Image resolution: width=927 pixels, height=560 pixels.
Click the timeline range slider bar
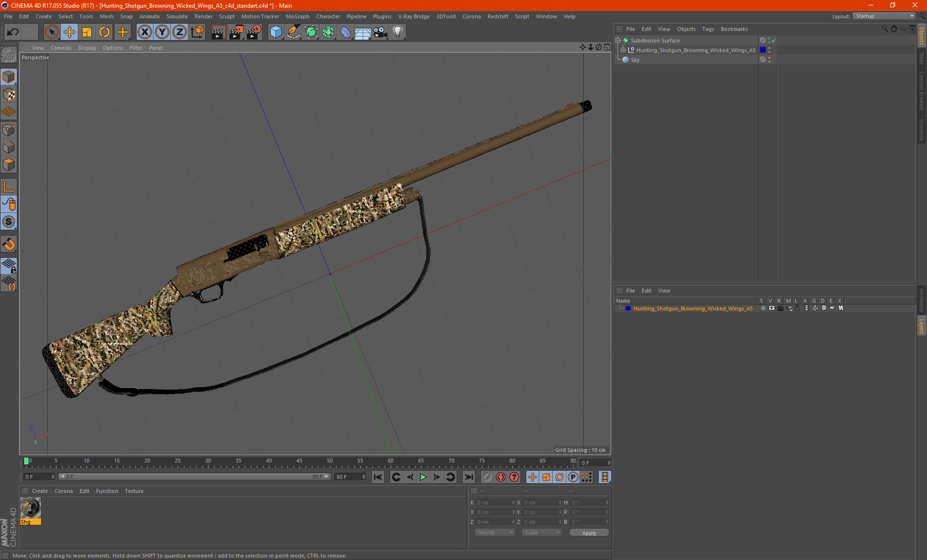195,476
